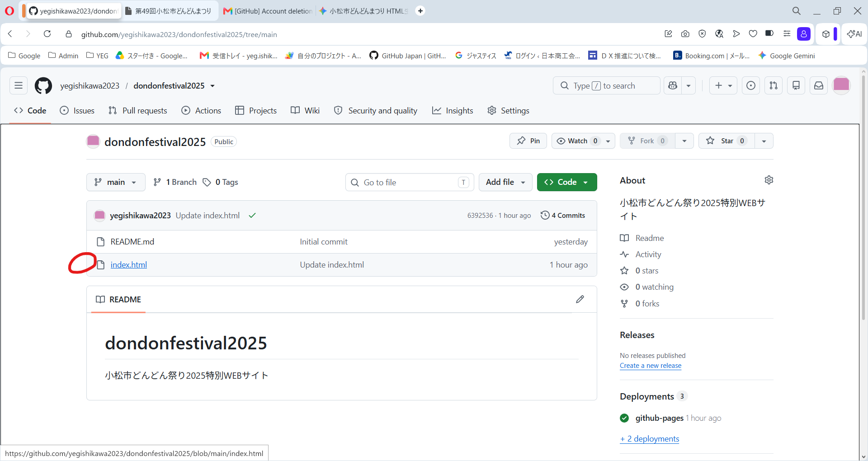Click 'Create a new release' link

tap(651, 366)
